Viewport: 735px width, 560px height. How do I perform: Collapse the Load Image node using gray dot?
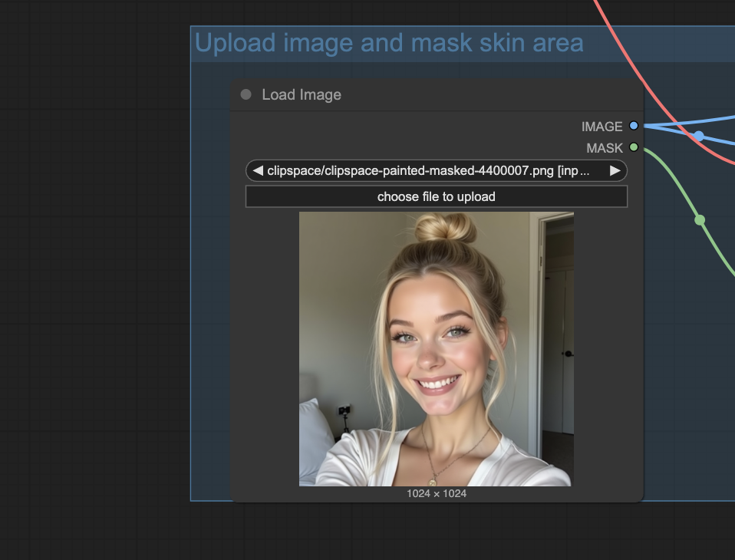246,94
